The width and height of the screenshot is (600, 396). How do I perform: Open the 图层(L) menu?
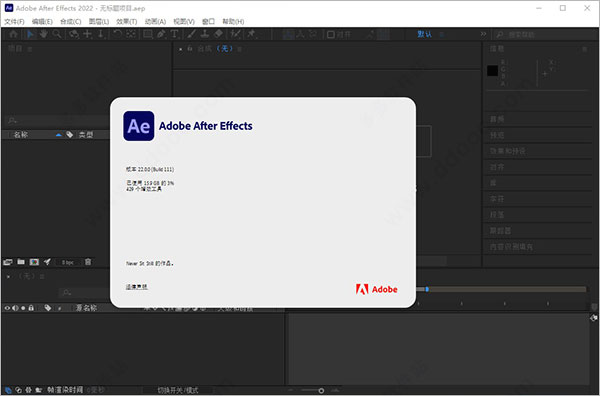pyautogui.click(x=99, y=21)
